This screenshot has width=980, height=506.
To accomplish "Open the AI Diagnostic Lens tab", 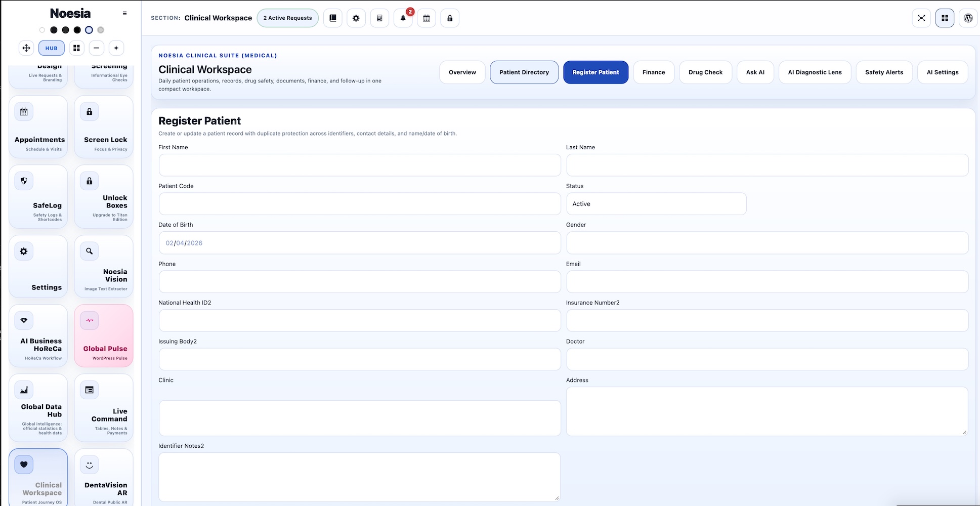I will click(x=815, y=72).
